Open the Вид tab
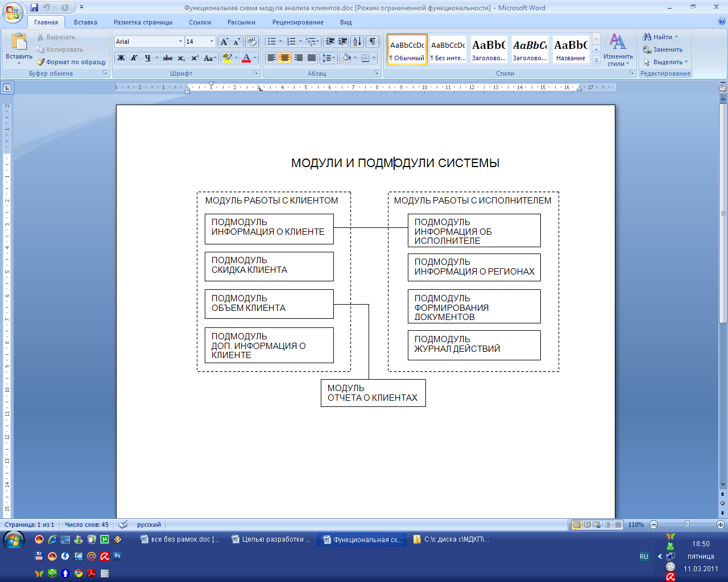Screen dimensions: 728x582 [x=346, y=22]
